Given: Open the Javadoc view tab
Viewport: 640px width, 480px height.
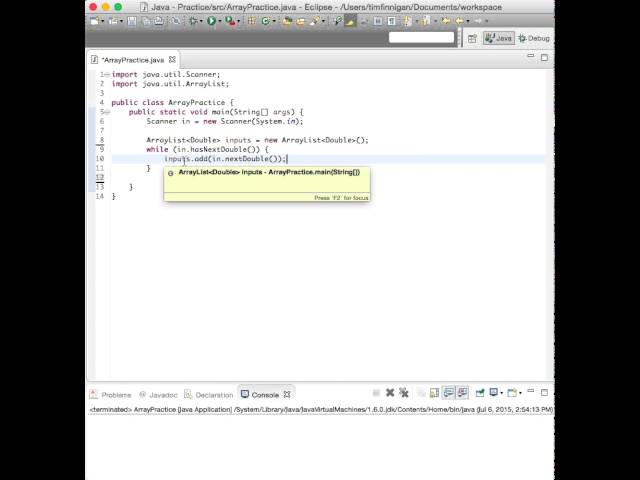Looking at the screenshot, I should coord(158,395).
